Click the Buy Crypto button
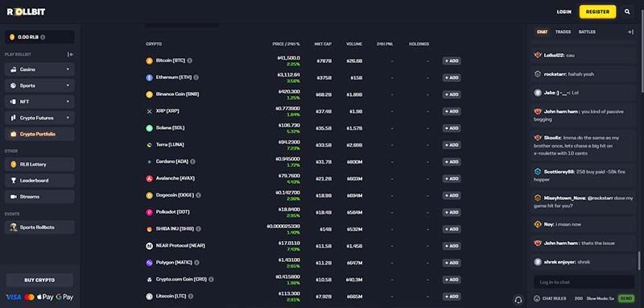The width and height of the screenshot is (644, 308). pyautogui.click(x=39, y=280)
